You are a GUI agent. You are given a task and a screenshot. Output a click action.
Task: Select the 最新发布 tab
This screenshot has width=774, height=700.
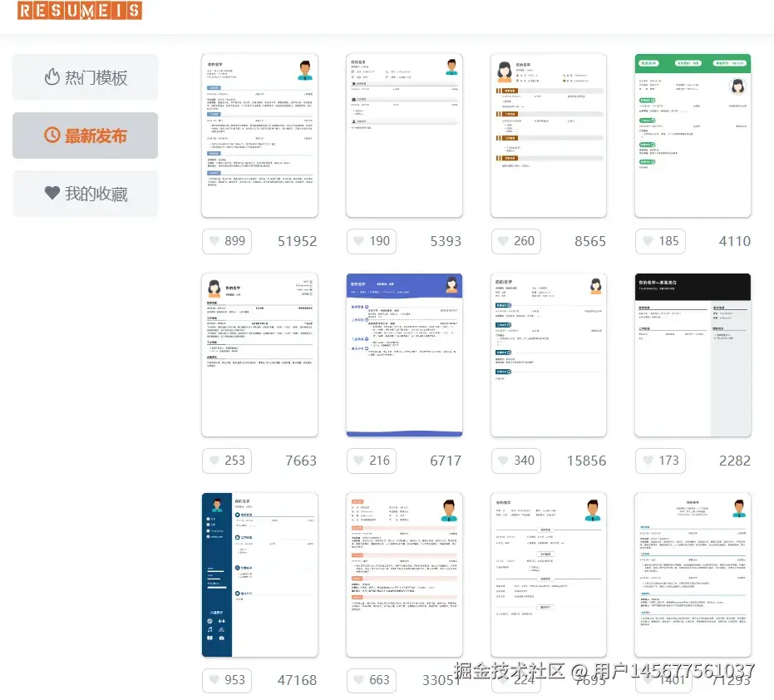(86, 136)
